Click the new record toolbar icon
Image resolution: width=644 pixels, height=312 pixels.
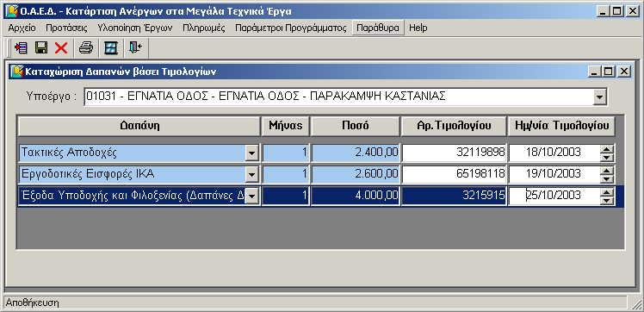[x=21, y=48]
